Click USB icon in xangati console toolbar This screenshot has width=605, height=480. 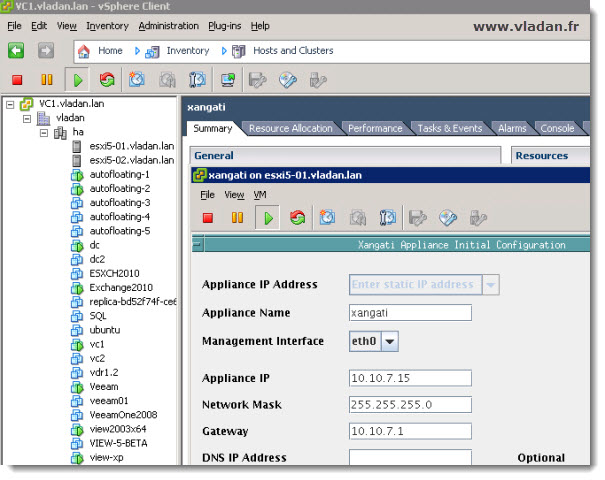[x=478, y=218]
